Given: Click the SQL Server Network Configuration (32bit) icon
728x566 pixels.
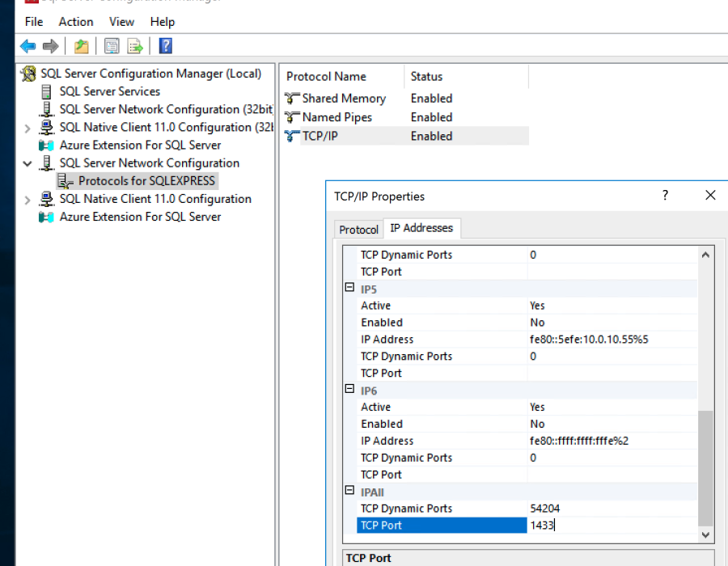Looking at the screenshot, I should tap(46, 109).
